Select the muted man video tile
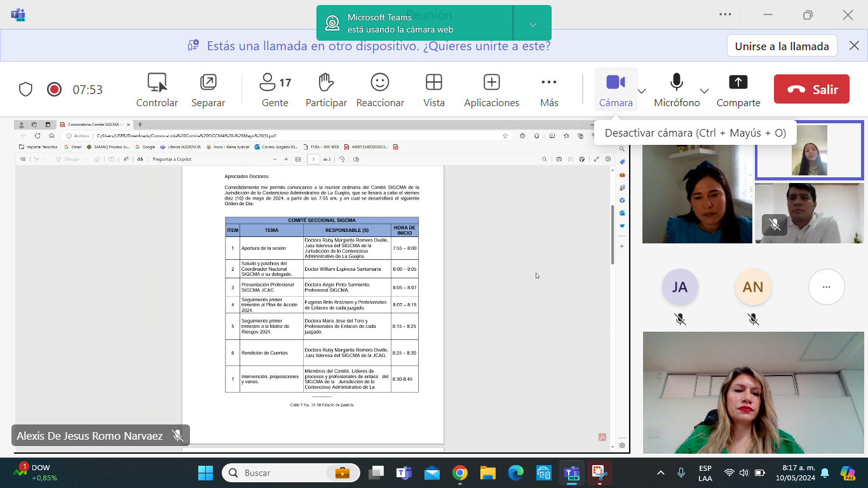This screenshot has height=488, width=868. (810, 213)
